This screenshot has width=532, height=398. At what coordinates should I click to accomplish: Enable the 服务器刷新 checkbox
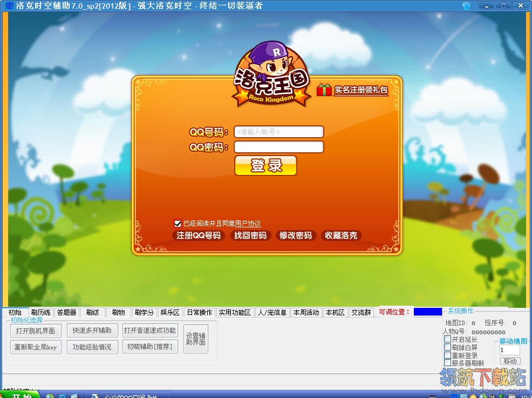[447, 363]
